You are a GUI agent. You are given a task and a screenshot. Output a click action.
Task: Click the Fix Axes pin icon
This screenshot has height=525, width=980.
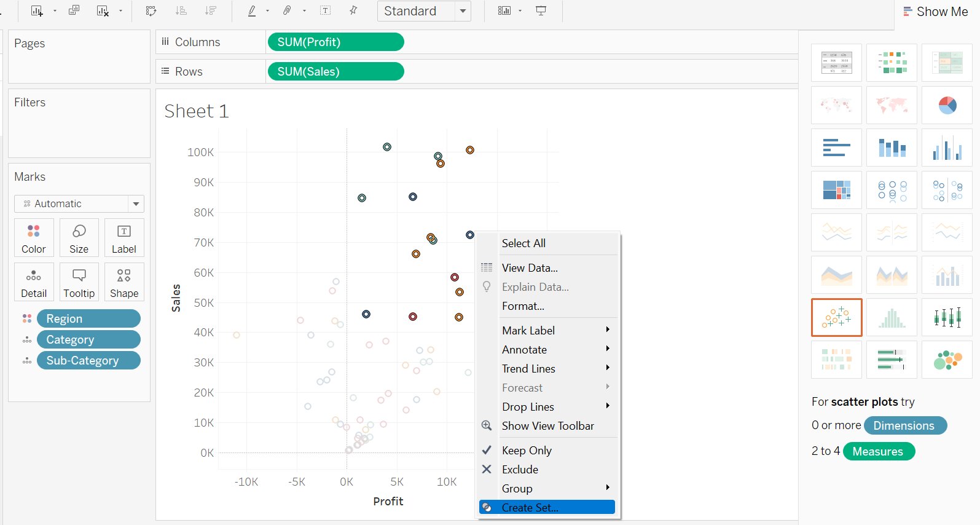353,10
